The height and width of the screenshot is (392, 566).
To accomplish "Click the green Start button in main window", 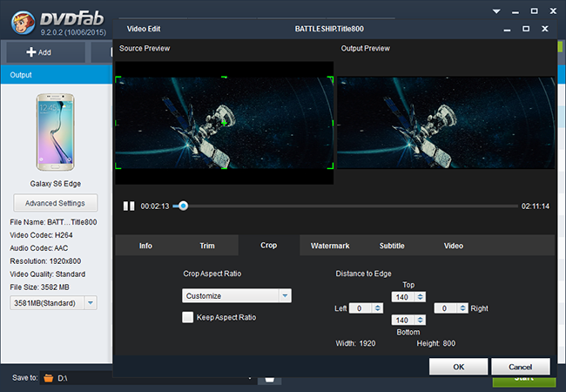I will click(524, 382).
